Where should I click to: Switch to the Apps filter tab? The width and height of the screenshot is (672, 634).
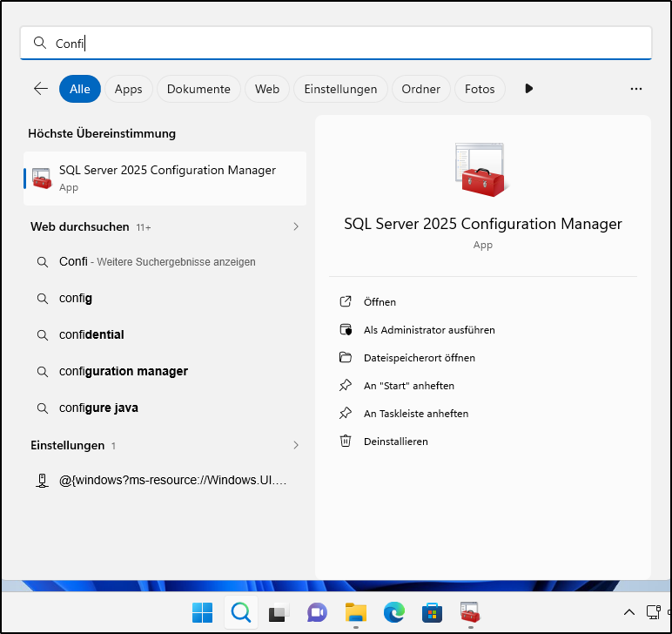coord(128,89)
